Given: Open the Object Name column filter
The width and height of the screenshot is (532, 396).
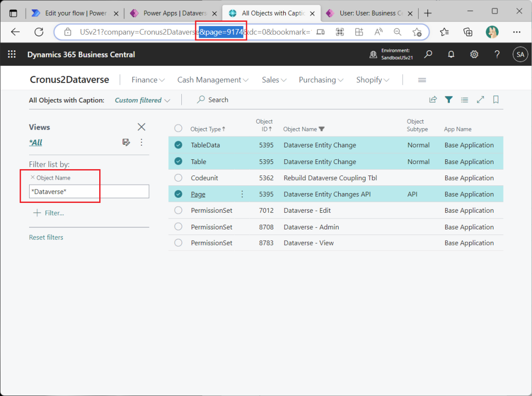Looking at the screenshot, I should 322,129.
